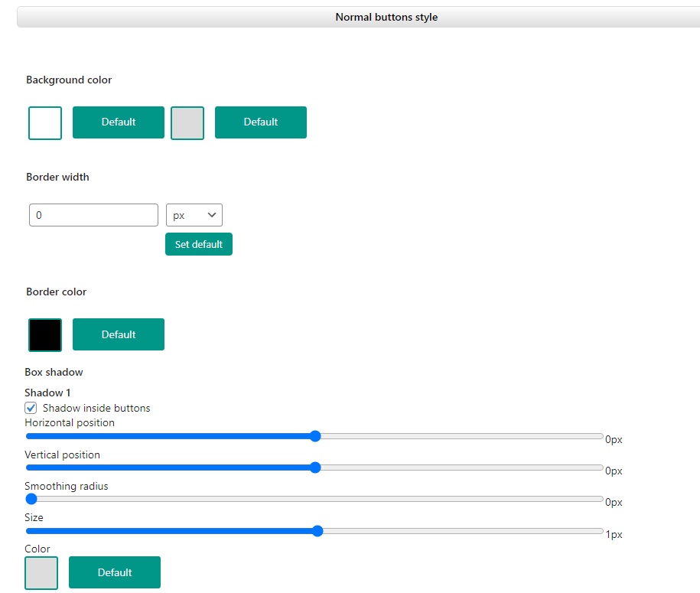Open the black Border color swatch
The image size is (700, 593).
click(x=45, y=335)
